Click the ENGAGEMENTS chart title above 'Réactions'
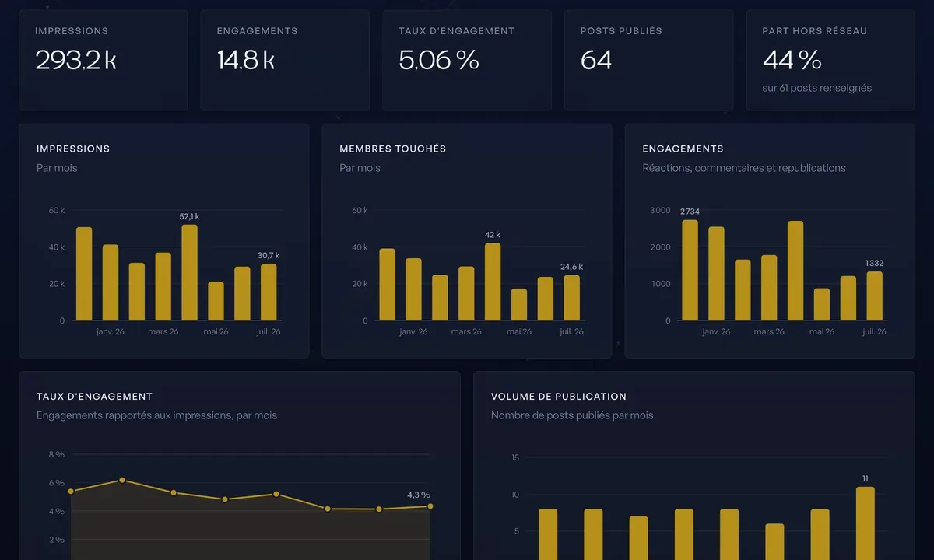 click(683, 149)
